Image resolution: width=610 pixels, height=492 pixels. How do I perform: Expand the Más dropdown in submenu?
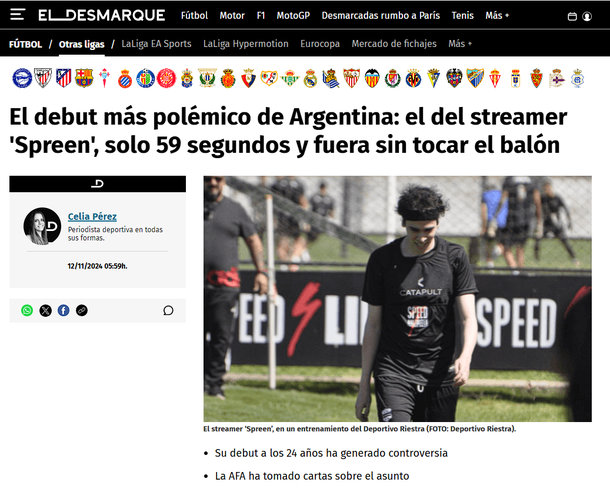[x=460, y=44]
